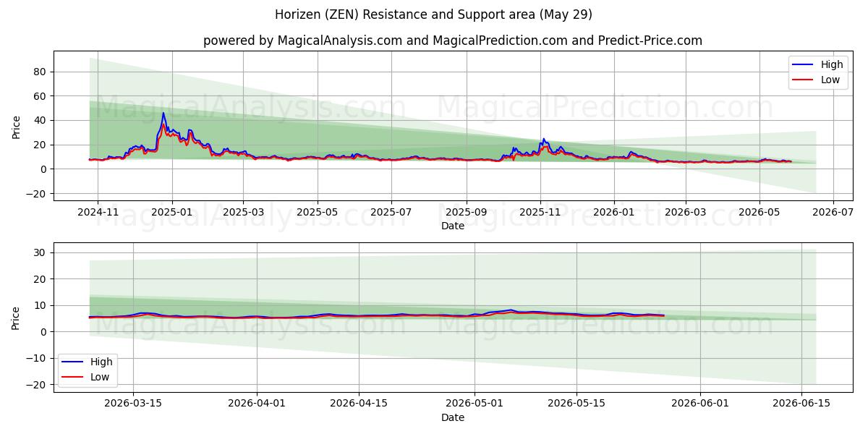Click the chart title 'Horizen (ZEN) Resistance and Support area (May 29)'
This screenshot has height=434, width=868.
click(434, 14)
